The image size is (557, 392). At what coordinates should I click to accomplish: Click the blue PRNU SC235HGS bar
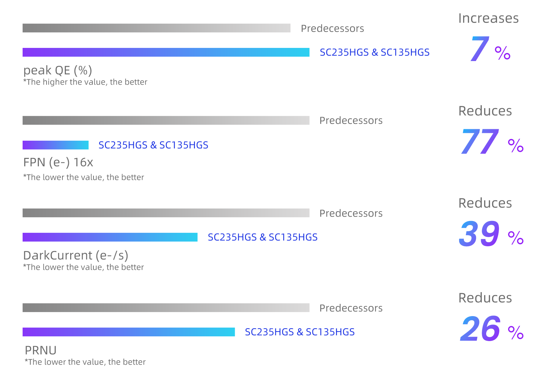(x=129, y=332)
